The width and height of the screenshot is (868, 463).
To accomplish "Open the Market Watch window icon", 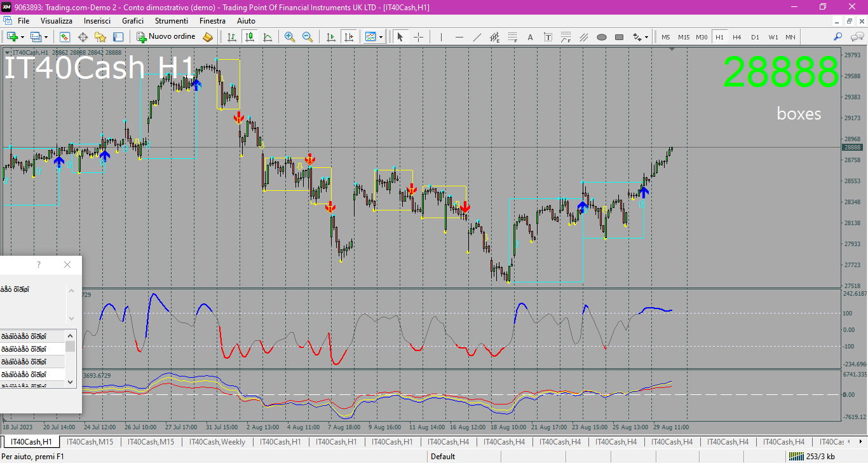I will click(x=65, y=37).
